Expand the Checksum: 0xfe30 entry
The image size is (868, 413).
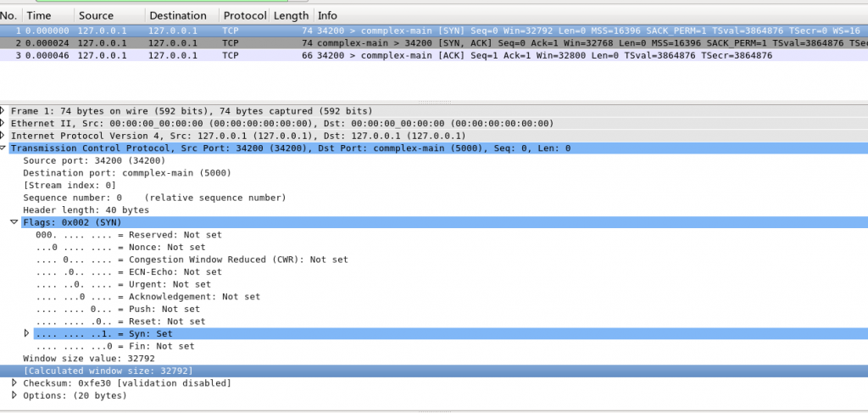[x=15, y=382]
